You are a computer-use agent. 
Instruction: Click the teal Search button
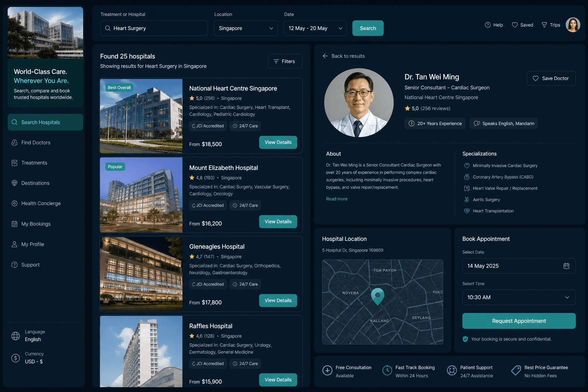click(368, 28)
